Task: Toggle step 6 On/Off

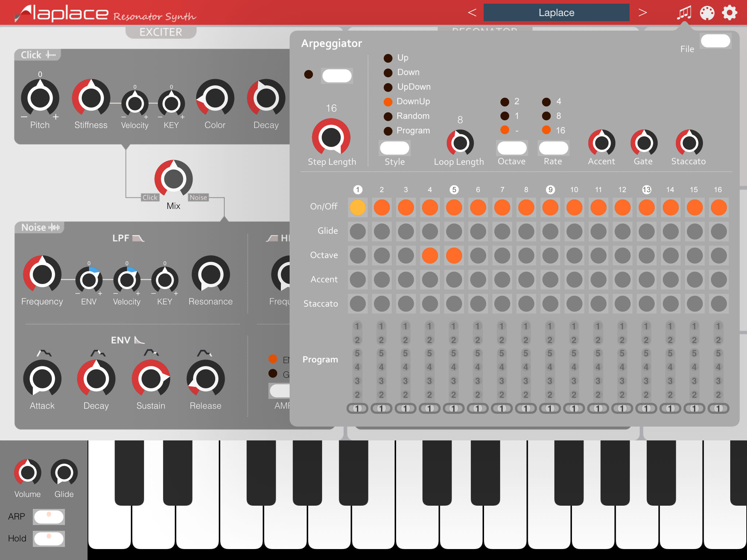Action: pos(478,207)
